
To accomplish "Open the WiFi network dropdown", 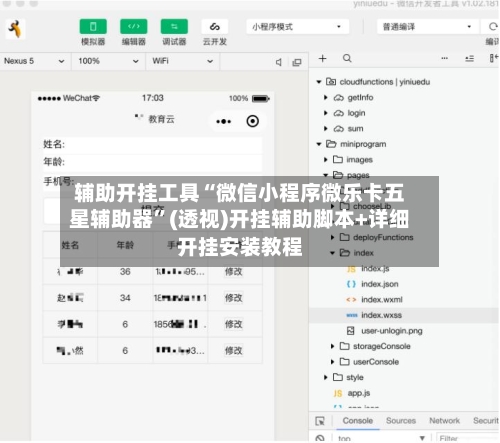I will pos(183,61).
